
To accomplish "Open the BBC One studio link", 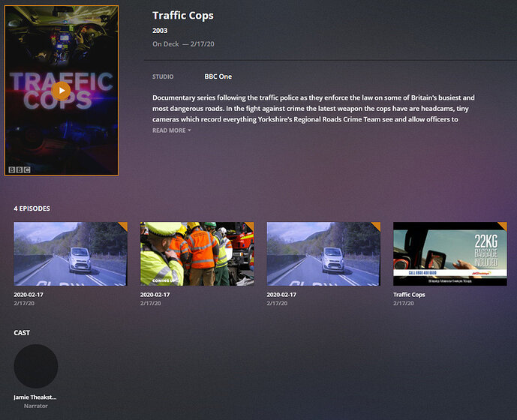I will click(218, 76).
